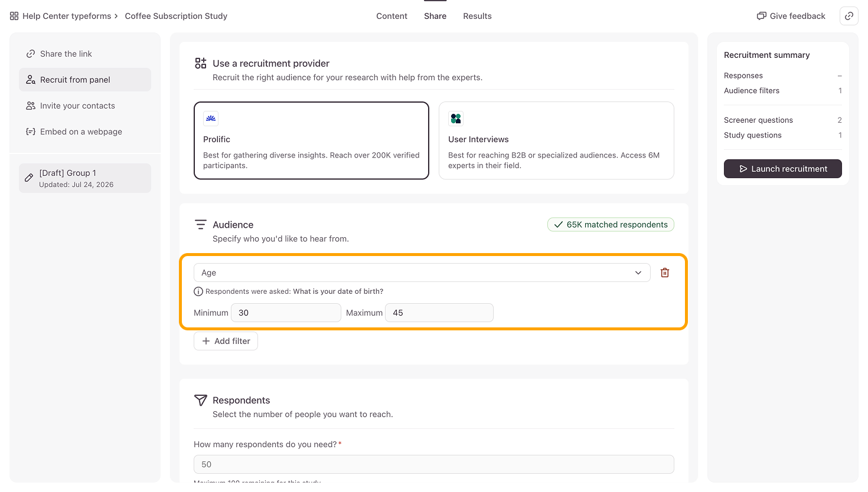This screenshot has width=868, height=492.
Task: Click the code braces icon beside Embed
Action: [31, 132]
